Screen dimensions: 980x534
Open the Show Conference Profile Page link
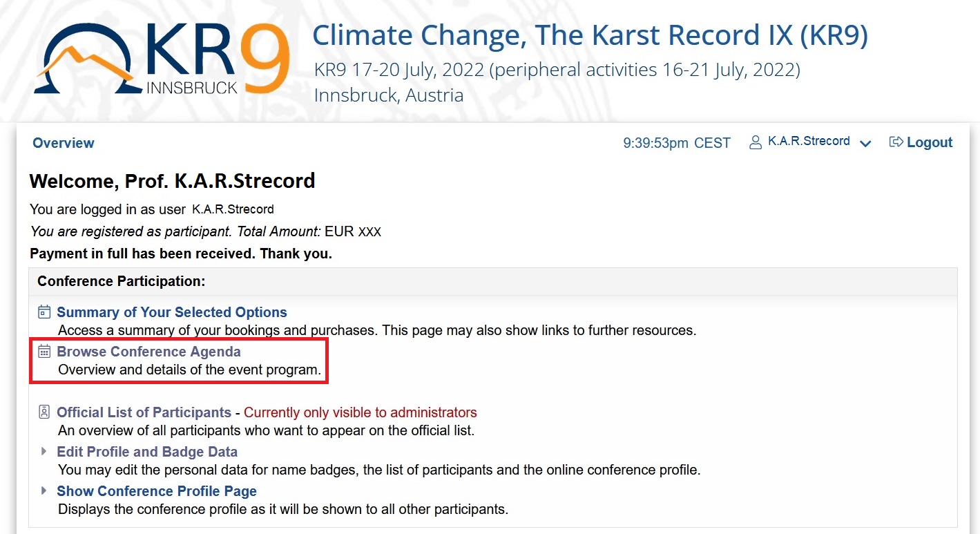click(157, 491)
